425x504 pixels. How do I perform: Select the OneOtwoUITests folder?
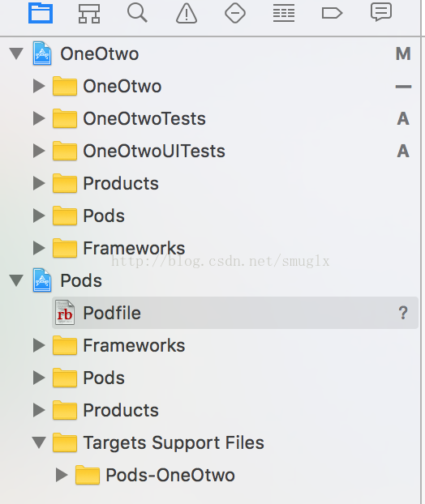(x=154, y=151)
